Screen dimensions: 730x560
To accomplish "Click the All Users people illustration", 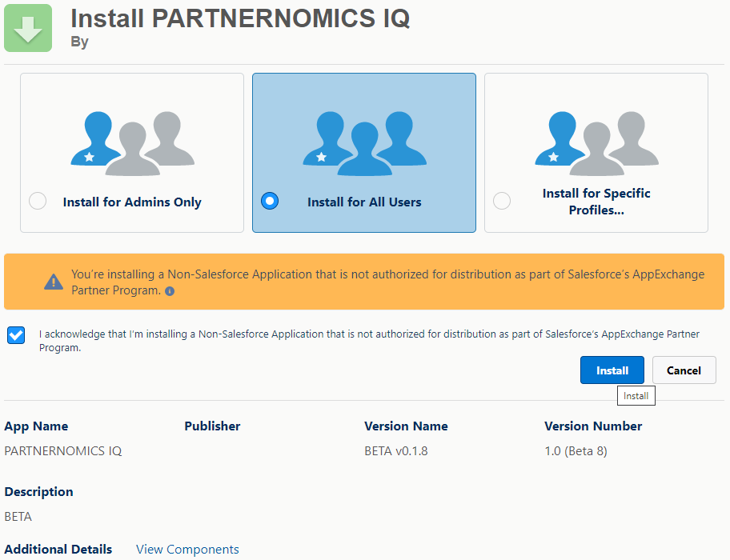I will pos(364,143).
